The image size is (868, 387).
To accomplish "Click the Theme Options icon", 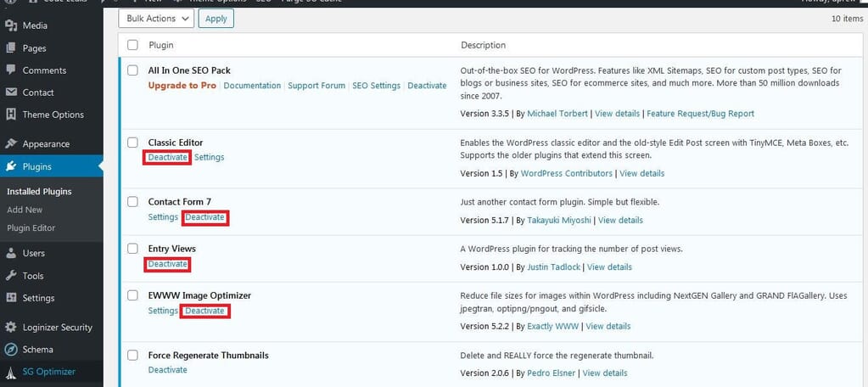I will [11, 115].
